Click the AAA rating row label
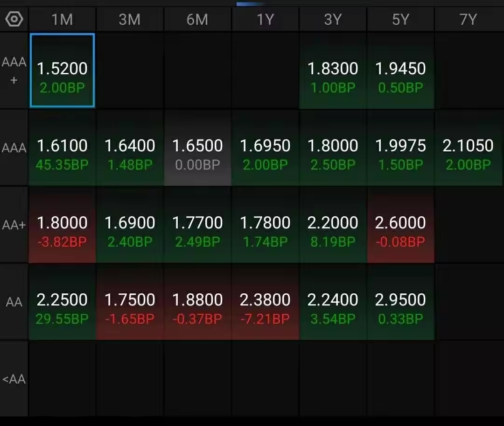504x426 pixels. tap(14, 148)
